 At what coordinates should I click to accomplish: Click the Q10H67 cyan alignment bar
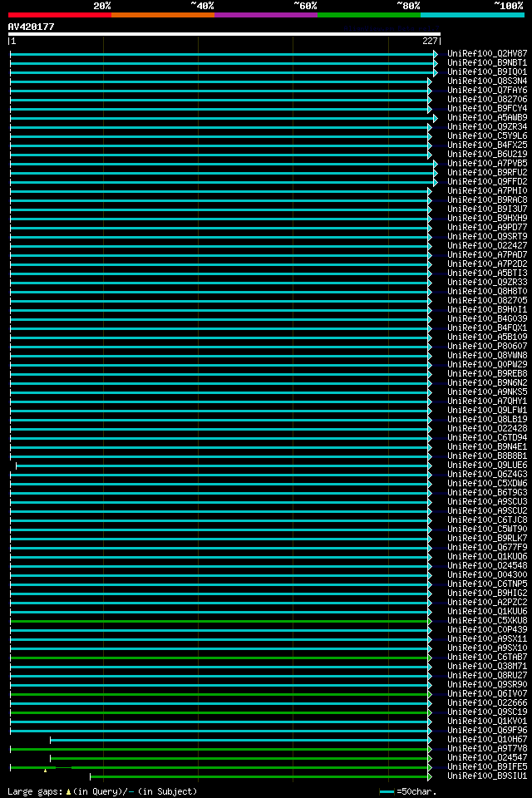[x=240, y=740]
